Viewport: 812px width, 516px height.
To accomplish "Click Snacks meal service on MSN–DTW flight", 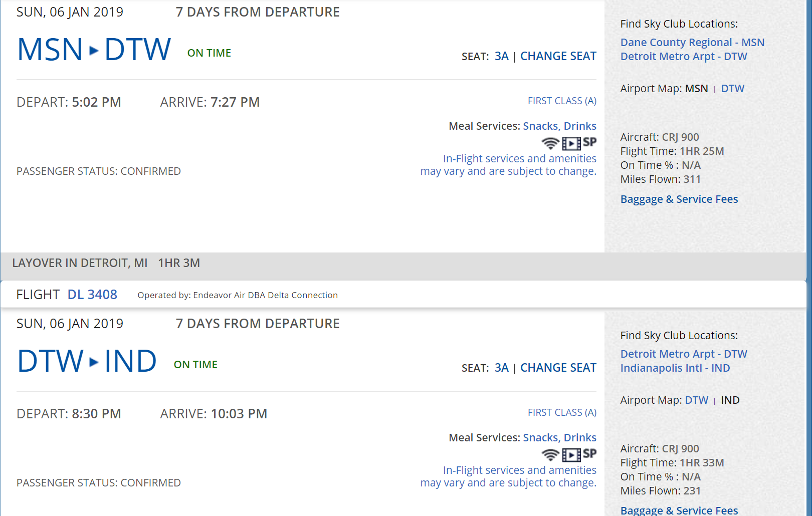I will [x=540, y=126].
